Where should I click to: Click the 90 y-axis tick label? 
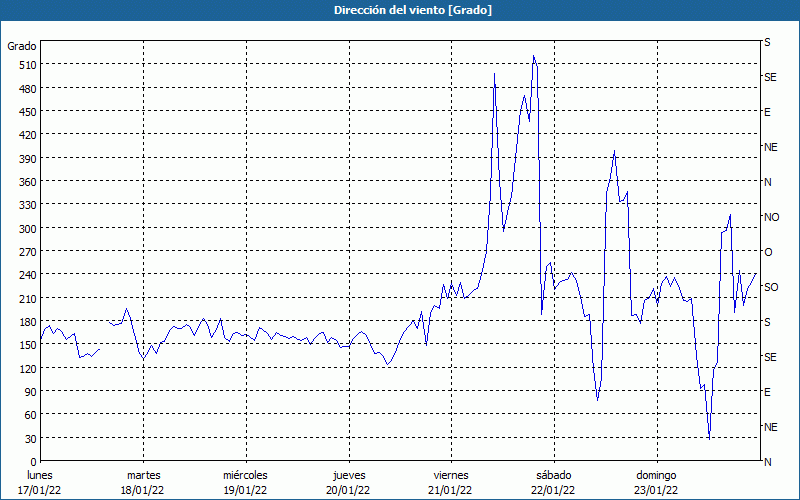click(30, 392)
